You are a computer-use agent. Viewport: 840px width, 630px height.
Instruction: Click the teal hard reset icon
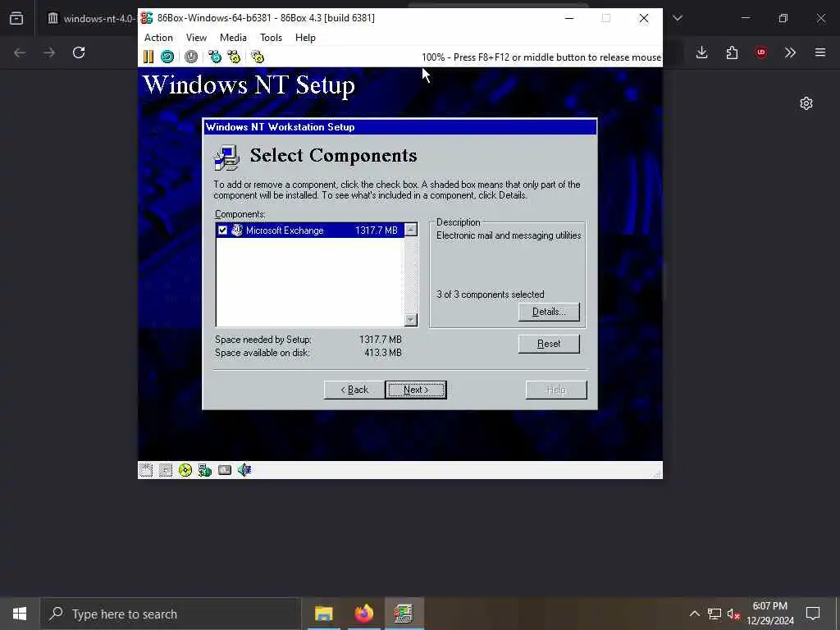(x=167, y=57)
